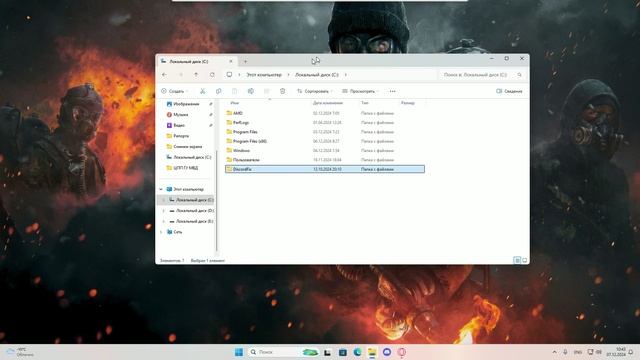Sort by the Размер column header
Viewport: 640px width, 360px height.
point(408,103)
